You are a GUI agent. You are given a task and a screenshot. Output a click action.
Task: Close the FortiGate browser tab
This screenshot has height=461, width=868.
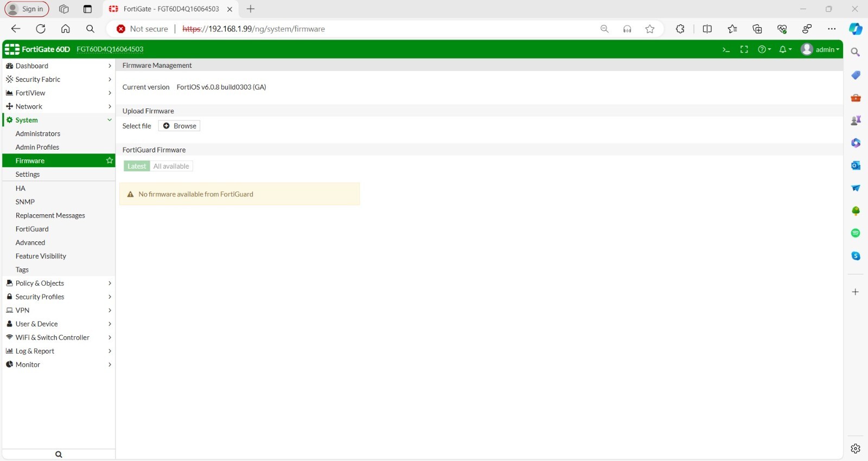click(230, 9)
